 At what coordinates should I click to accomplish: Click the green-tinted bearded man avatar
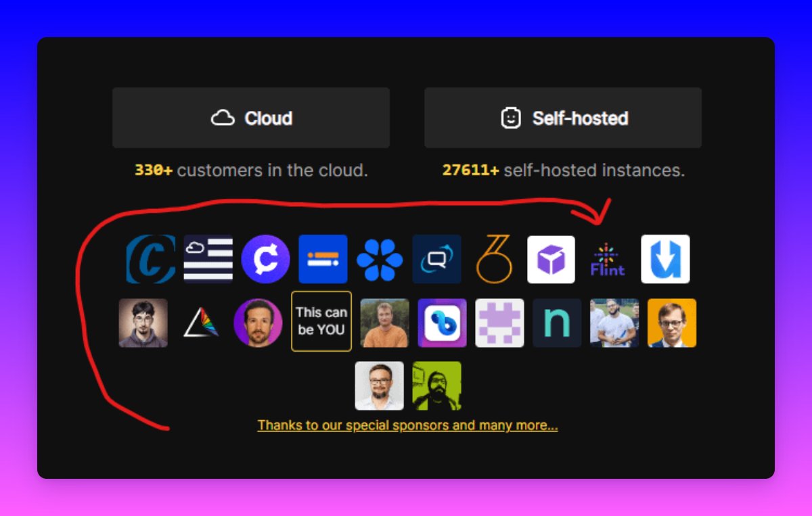(437, 385)
